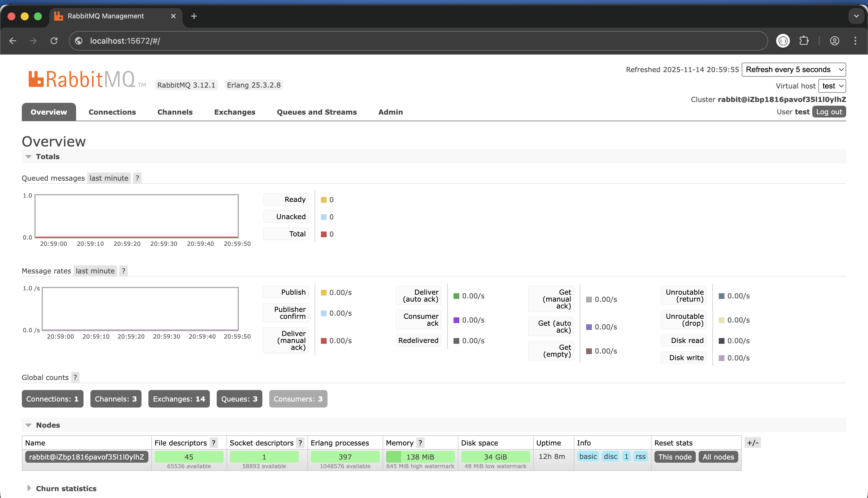Click the Log out button

click(829, 112)
